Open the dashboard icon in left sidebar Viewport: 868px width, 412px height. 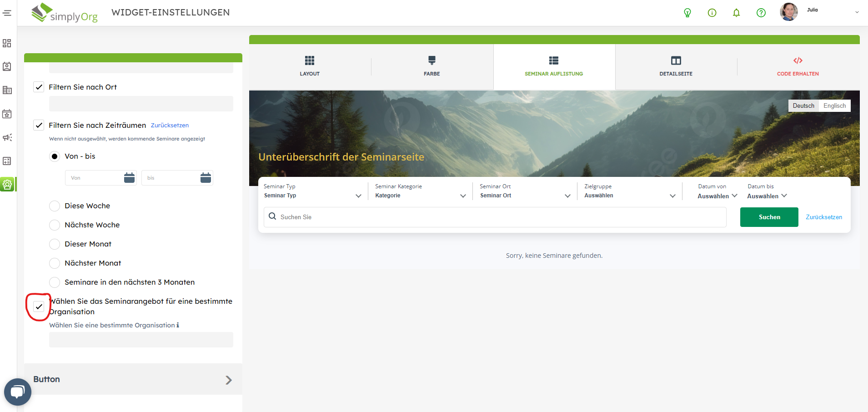[x=7, y=43]
